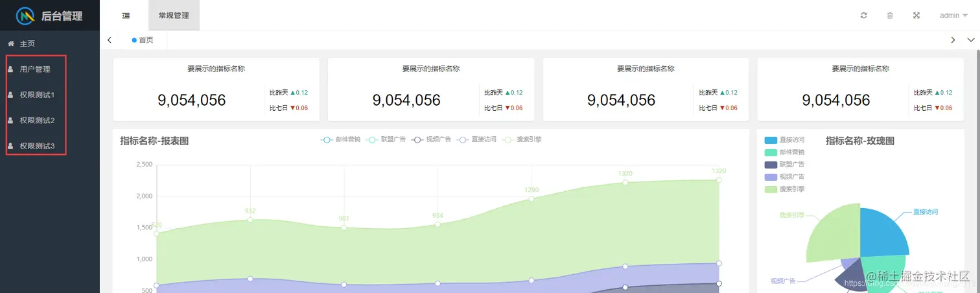The width and height of the screenshot is (980, 293).
Task: Toggle 邮件营销 in rose chart legend
Action: coord(784,152)
